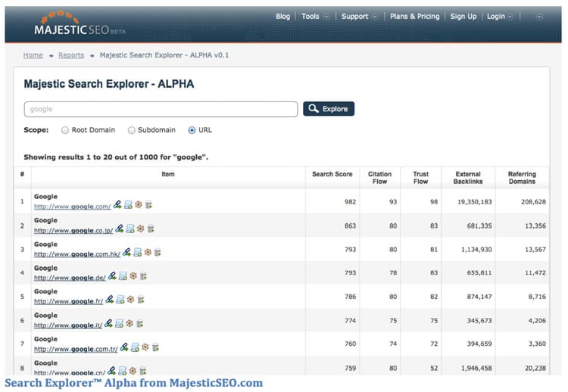Click the bucket icon beside google.com.hk
Viewport: 568px width, 392px height.
tap(158, 253)
